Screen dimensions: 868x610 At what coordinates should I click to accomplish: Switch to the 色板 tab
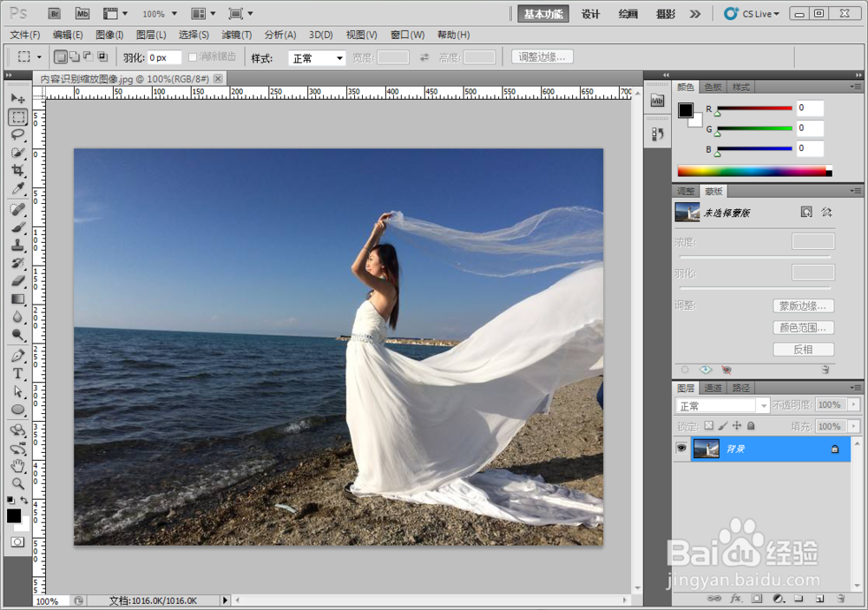point(713,87)
